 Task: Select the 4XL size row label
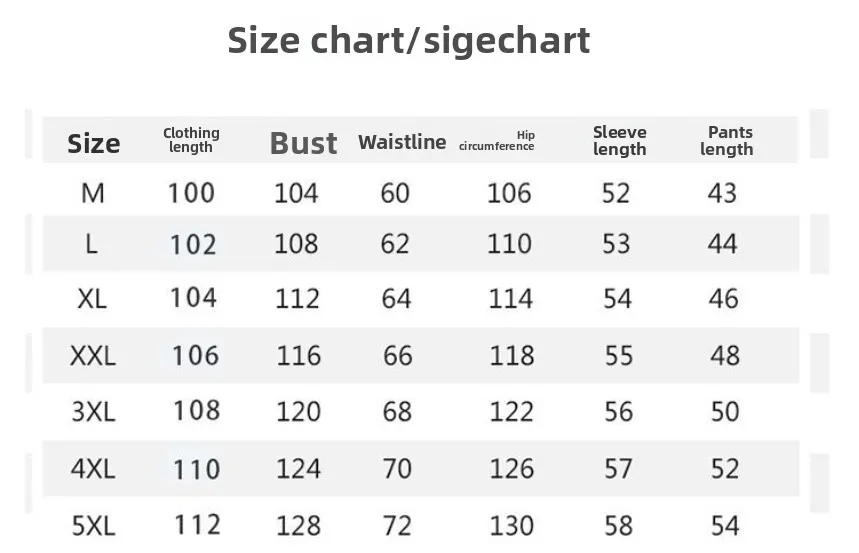pos(93,469)
